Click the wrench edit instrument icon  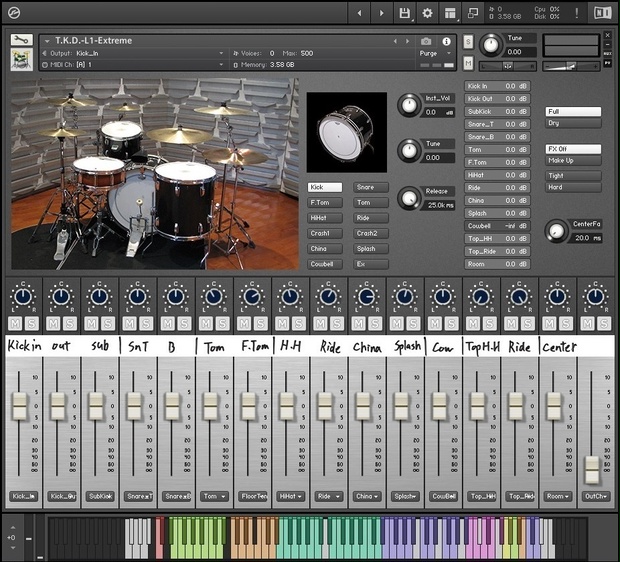22,41
